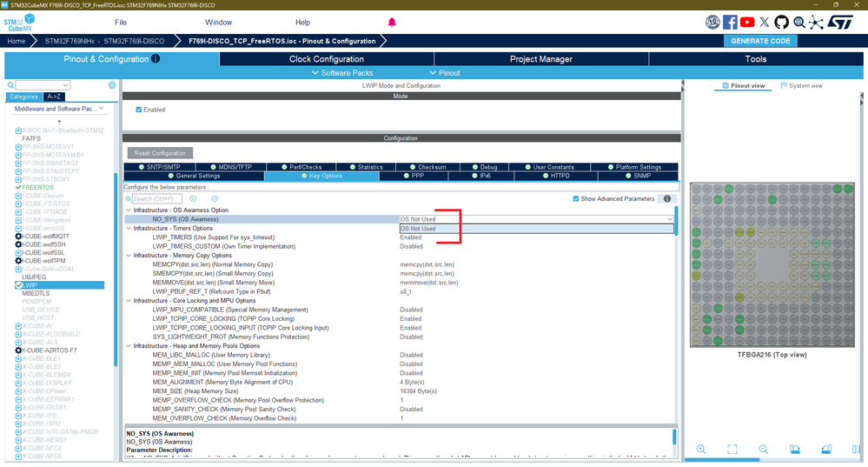Click the globe search icon in header
The height and width of the screenshot is (467, 868).
[x=798, y=22]
